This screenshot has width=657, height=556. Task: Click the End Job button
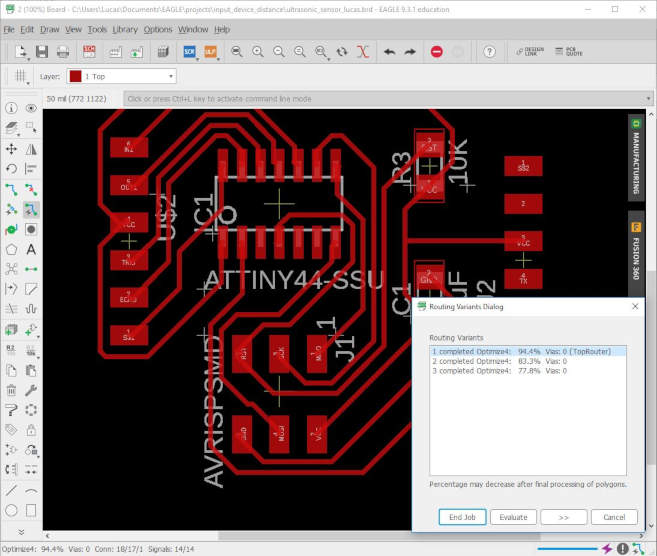point(462,517)
